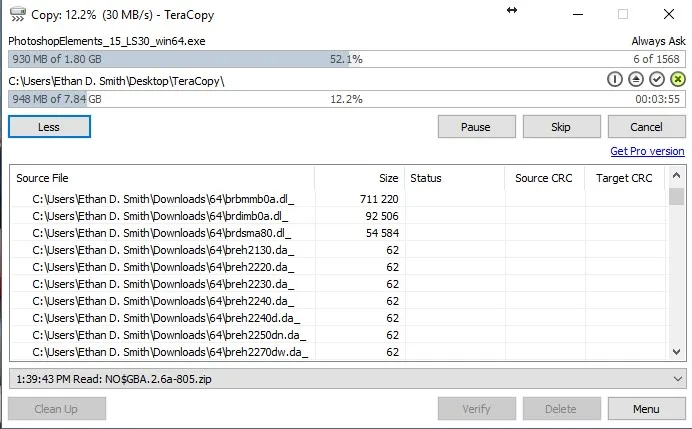This screenshot has width=692, height=429.
Task: Click the total progress bar at 12.2%
Action: [x=346, y=99]
